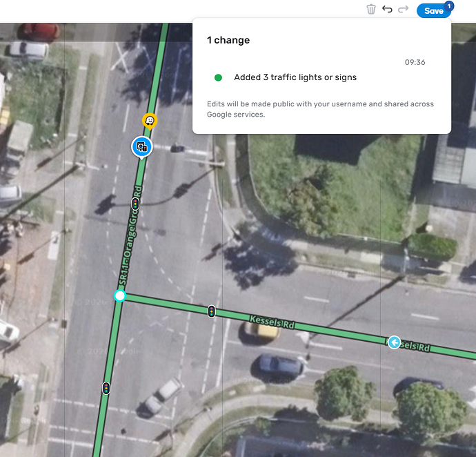Select the white junction node circle

120,295
